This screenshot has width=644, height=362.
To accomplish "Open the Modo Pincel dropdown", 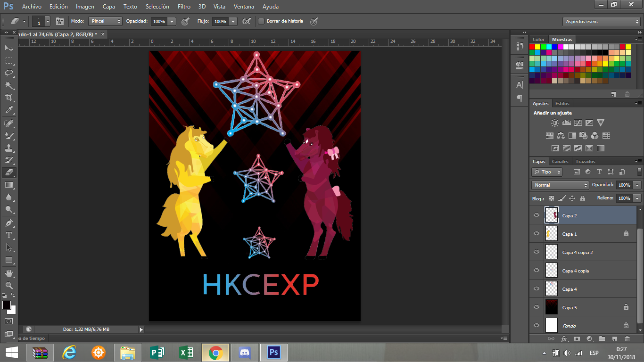I will pyautogui.click(x=105, y=21).
